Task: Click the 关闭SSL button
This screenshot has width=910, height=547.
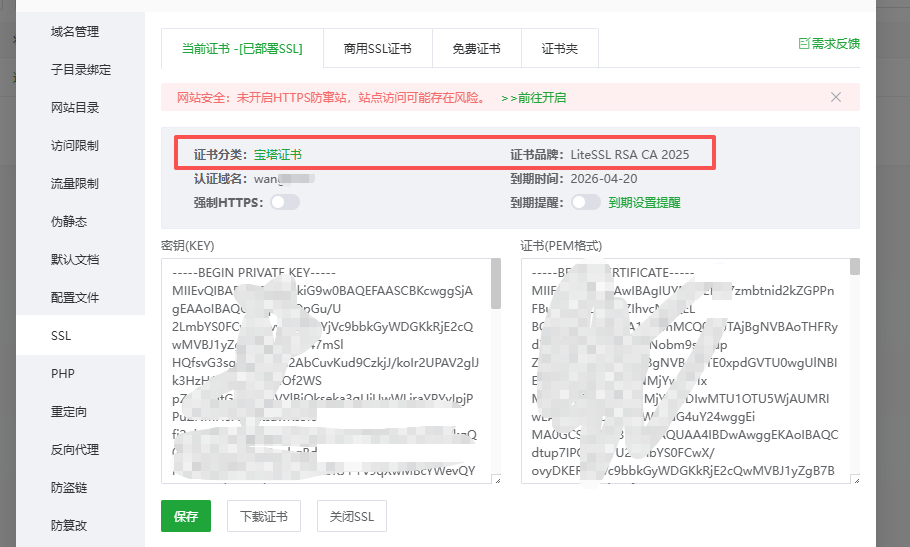Action: [351, 517]
